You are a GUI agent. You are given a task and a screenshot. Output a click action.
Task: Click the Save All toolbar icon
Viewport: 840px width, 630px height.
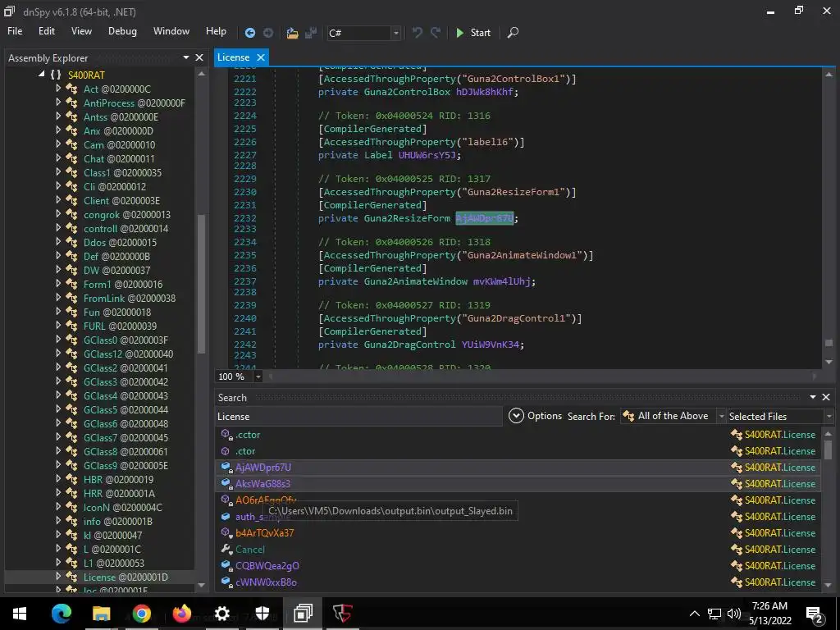[x=311, y=33]
